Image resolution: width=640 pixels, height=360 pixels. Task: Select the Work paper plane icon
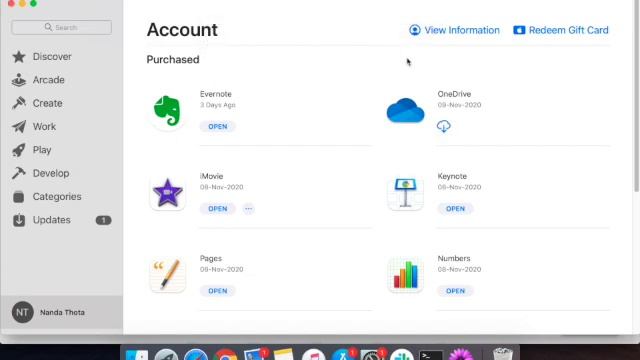(x=19, y=127)
